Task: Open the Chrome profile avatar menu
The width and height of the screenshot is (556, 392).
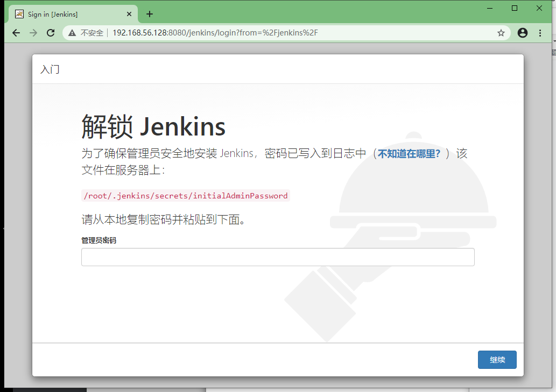Action: [522, 33]
